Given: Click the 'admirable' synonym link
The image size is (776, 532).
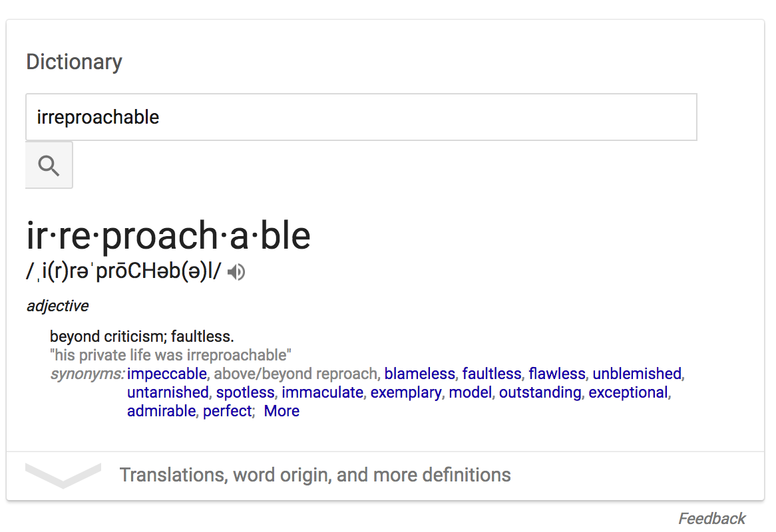Looking at the screenshot, I should tap(162, 411).
